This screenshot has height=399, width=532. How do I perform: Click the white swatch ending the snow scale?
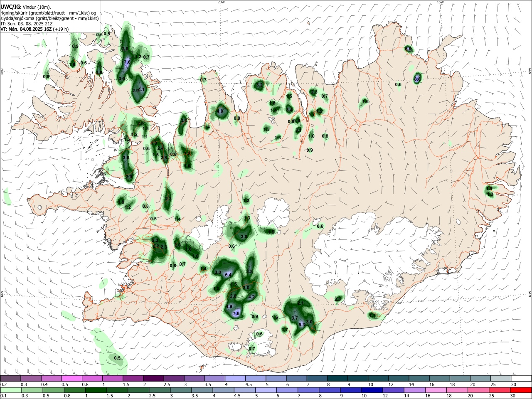click(x=521, y=378)
